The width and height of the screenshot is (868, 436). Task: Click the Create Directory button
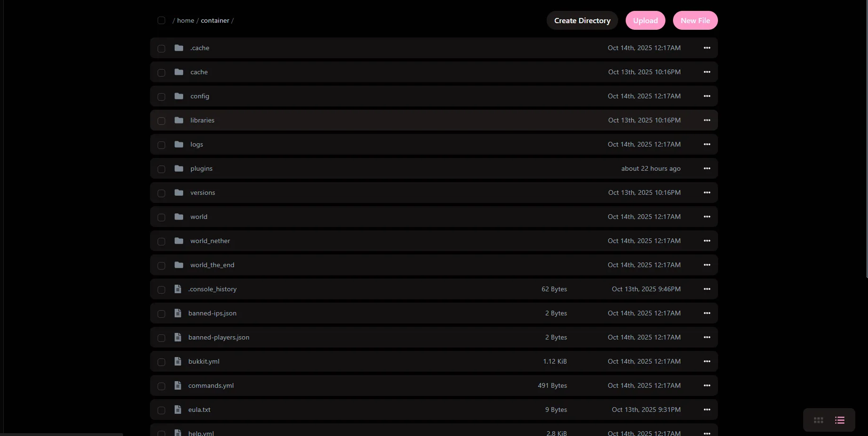(582, 20)
